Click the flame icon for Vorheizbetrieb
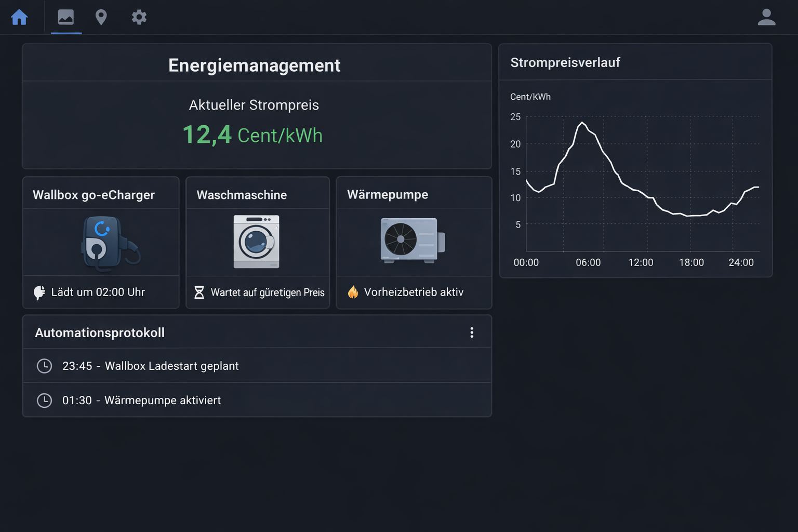Screen dimensions: 798x532 354,292
